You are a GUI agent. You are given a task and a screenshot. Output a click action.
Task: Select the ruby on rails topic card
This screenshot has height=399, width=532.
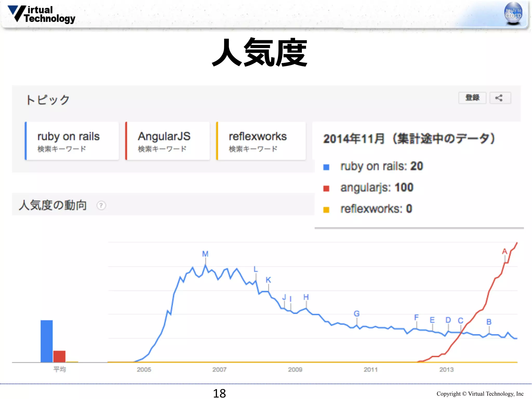[x=72, y=141]
